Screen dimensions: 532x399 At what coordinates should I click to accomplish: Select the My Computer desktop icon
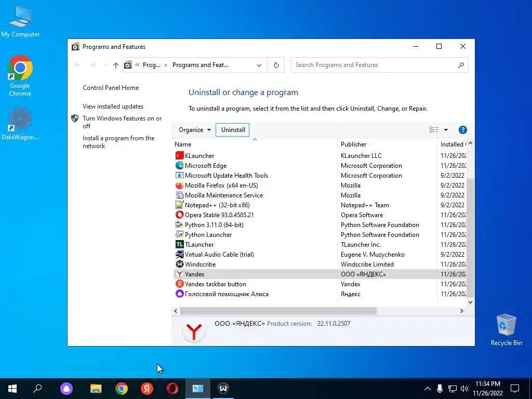[x=20, y=22]
